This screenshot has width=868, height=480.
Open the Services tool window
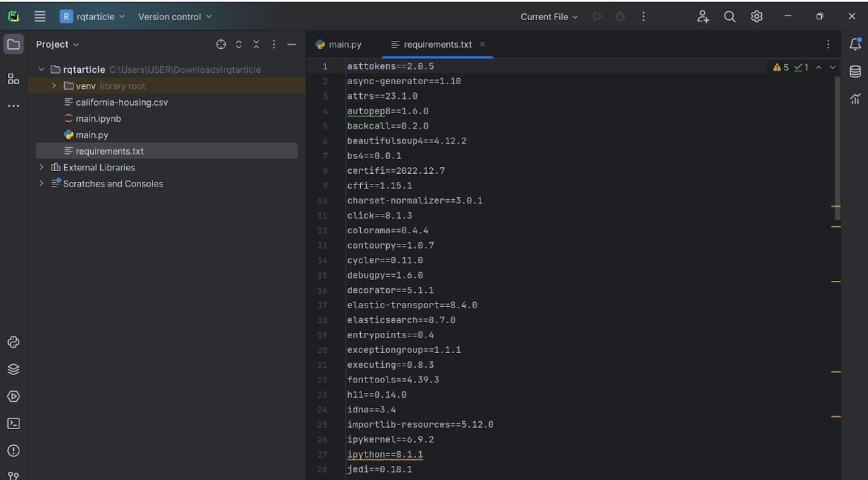[13, 396]
